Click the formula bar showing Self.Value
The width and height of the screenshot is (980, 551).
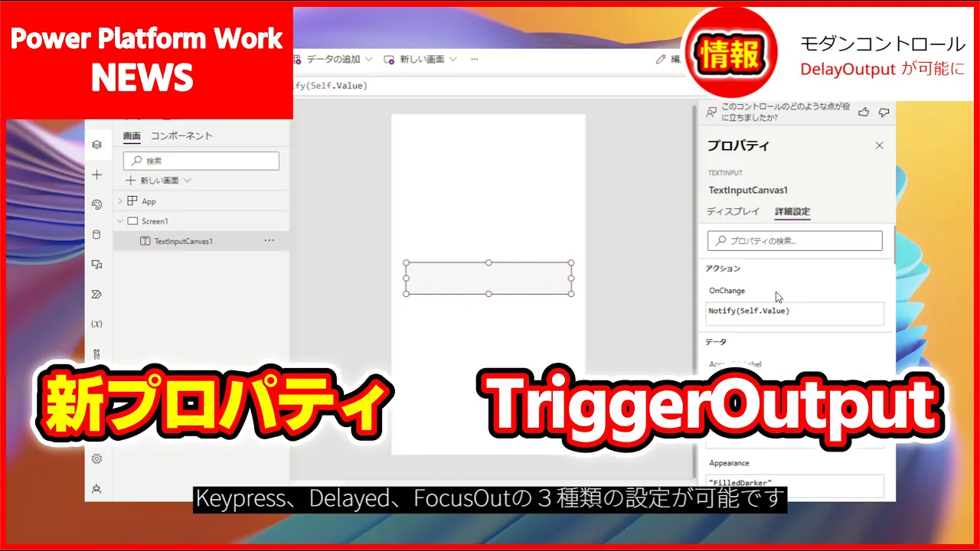pos(494,86)
